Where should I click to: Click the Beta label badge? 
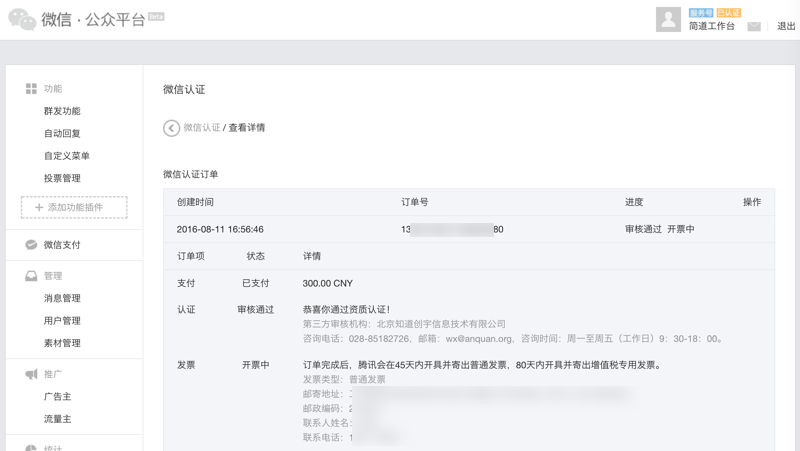(x=156, y=16)
